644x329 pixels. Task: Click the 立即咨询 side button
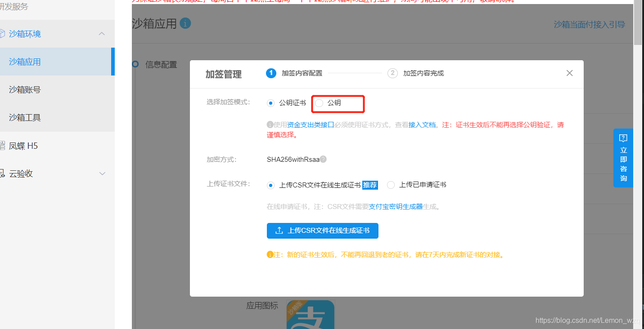(x=623, y=158)
